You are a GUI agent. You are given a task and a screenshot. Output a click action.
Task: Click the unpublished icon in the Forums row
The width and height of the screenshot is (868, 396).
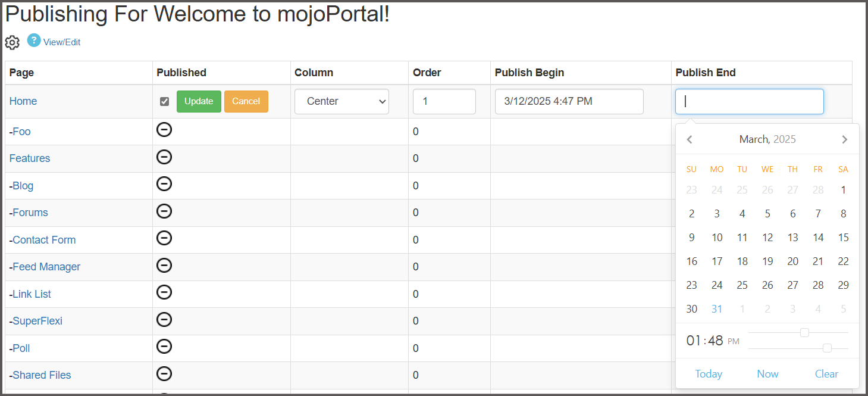pyautogui.click(x=164, y=211)
